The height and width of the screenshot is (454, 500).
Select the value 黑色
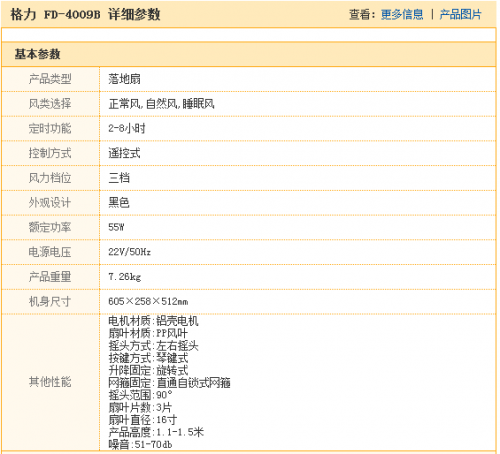coord(119,202)
